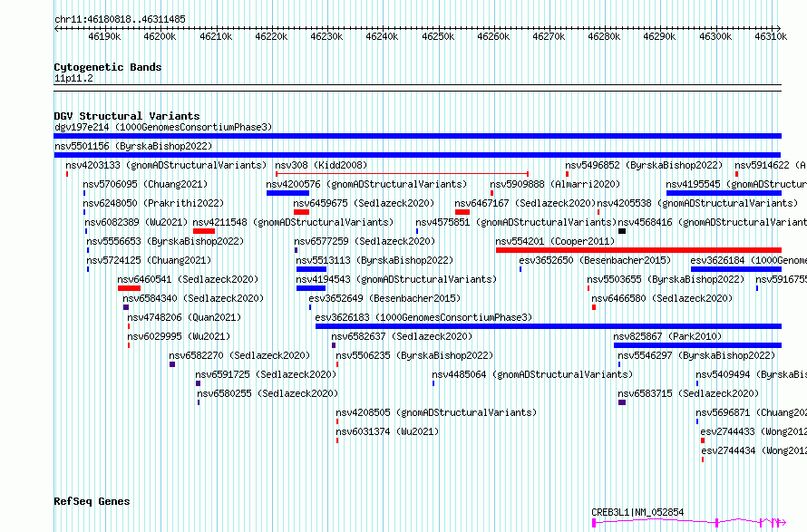807x532 pixels.
Task: Select the red bar under nsv6467167
Action: 462,212
